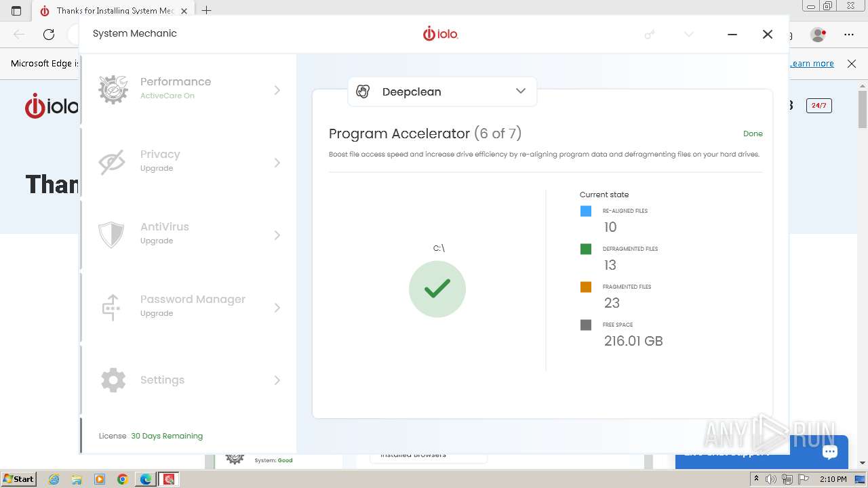Click the key icon in title bar
The height and width of the screenshot is (488, 868).
pyautogui.click(x=650, y=34)
